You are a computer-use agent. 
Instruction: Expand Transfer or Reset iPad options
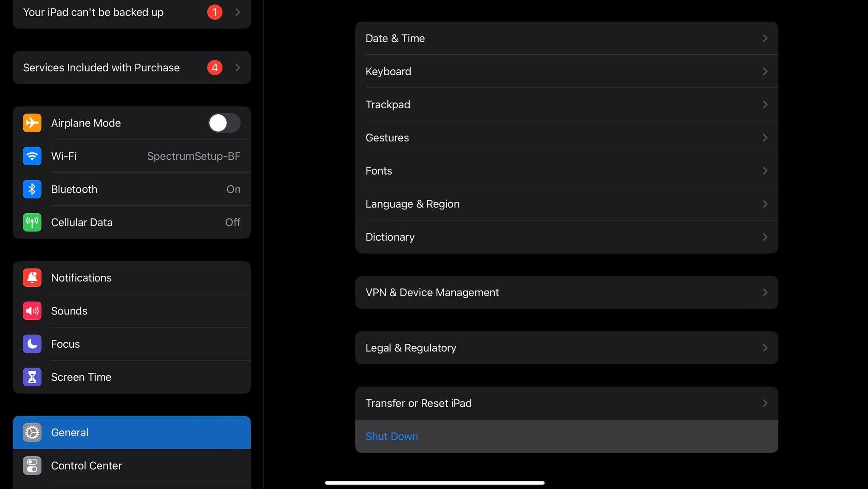coord(566,402)
